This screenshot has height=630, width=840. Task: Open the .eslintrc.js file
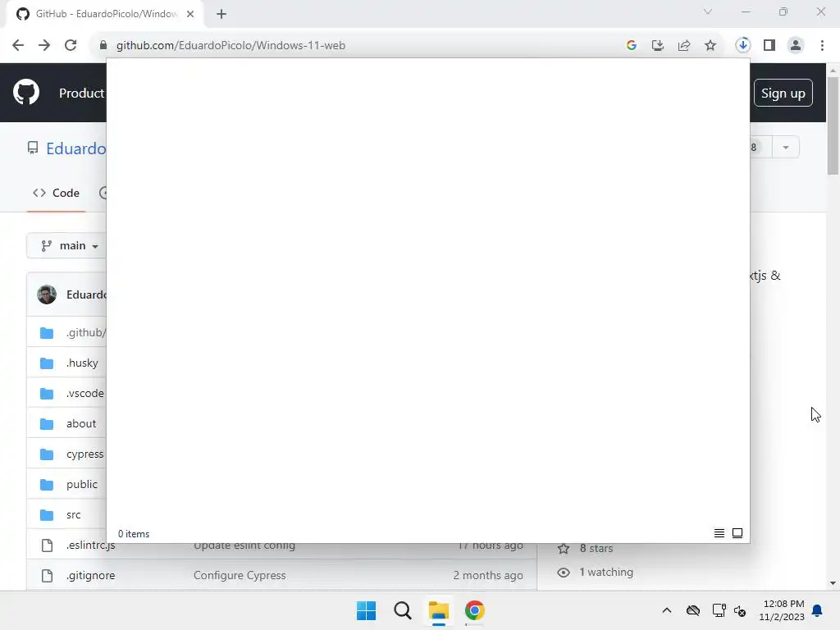coord(90,546)
